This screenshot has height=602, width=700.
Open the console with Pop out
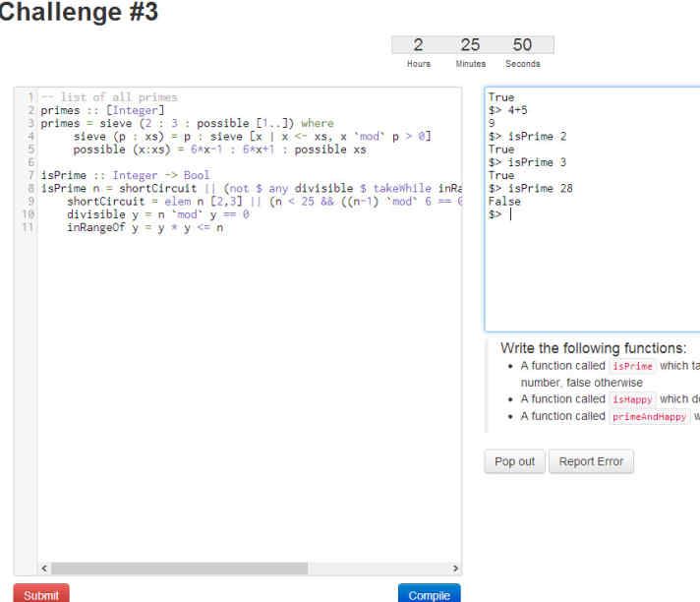click(x=514, y=461)
